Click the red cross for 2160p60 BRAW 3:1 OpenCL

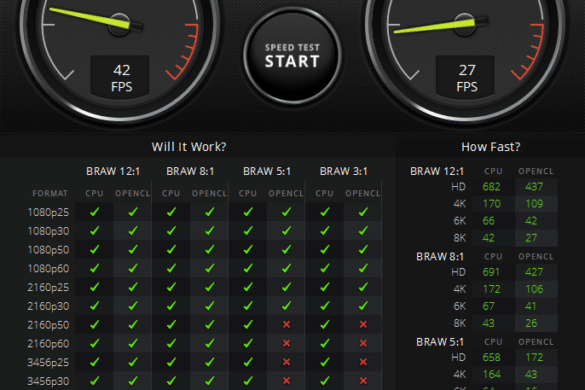[363, 343]
